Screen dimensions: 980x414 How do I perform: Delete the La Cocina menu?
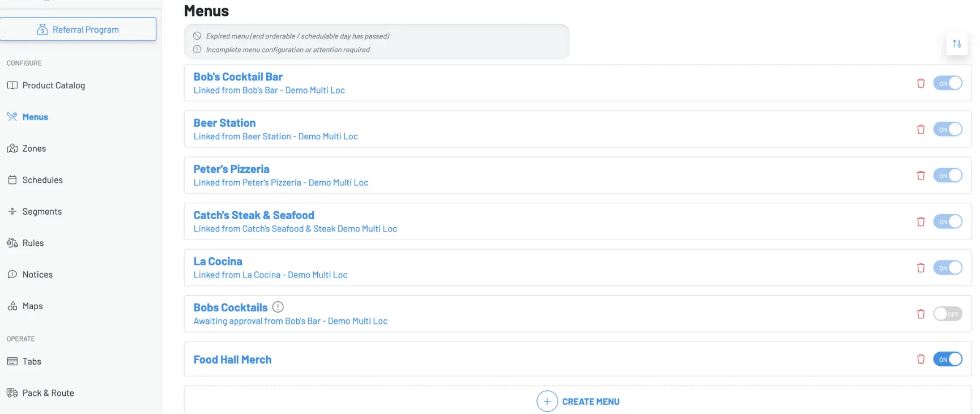pyautogui.click(x=921, y=268)
